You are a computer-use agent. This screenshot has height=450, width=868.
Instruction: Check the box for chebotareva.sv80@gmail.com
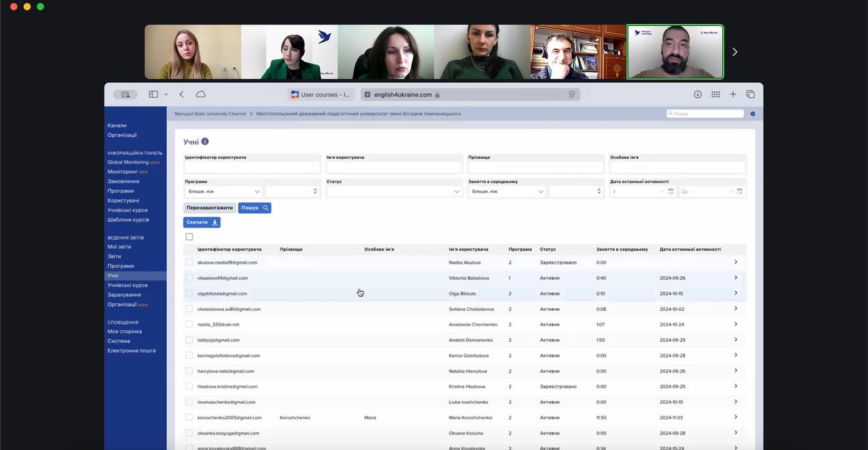(189, 309)
